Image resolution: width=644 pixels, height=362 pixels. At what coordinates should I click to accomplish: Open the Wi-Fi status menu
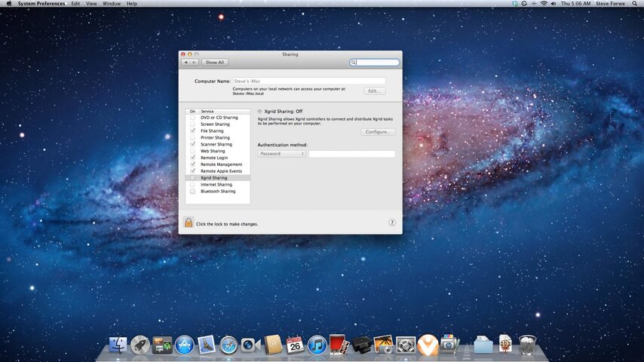pos(544,3)
